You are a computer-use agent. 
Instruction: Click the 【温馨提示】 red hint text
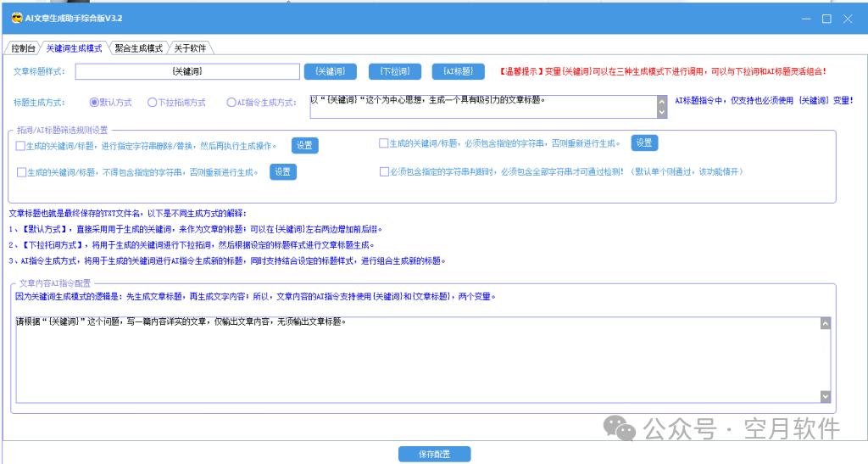tap(663, 71)
